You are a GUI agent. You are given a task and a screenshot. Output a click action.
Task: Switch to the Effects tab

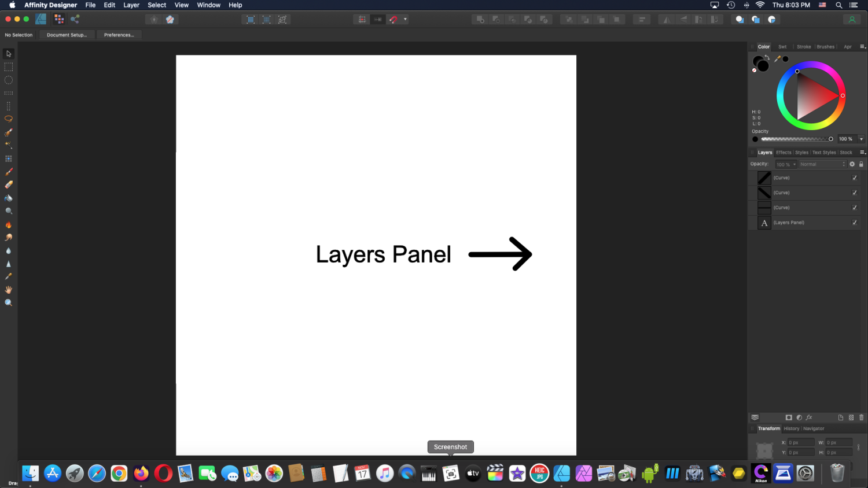point(784,153)
